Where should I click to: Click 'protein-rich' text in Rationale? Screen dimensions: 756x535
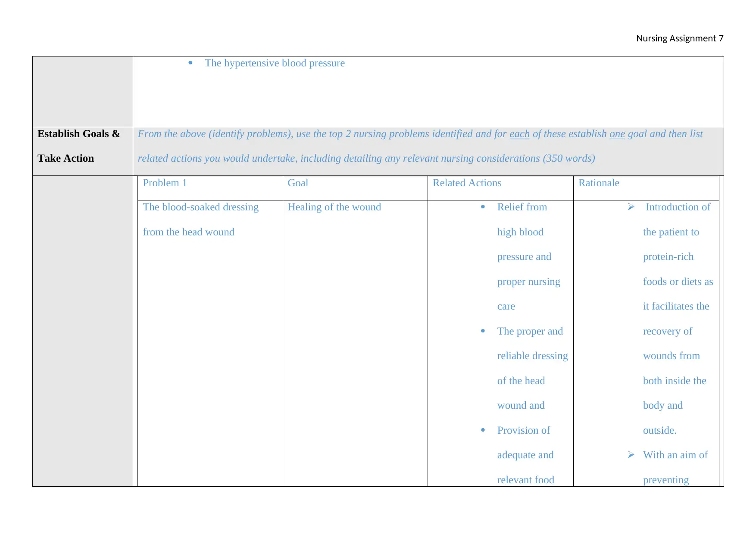[668, 257]
